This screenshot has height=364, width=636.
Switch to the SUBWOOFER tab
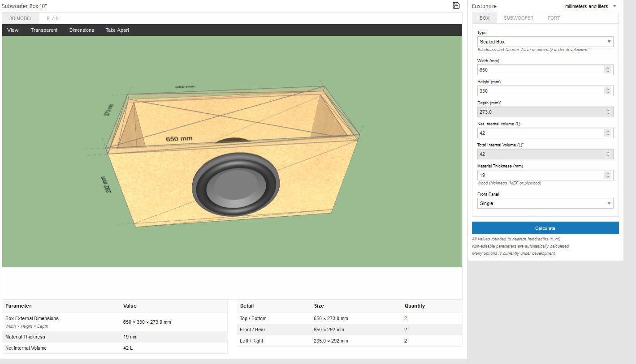pyautogui.click(x=519, y=18)
